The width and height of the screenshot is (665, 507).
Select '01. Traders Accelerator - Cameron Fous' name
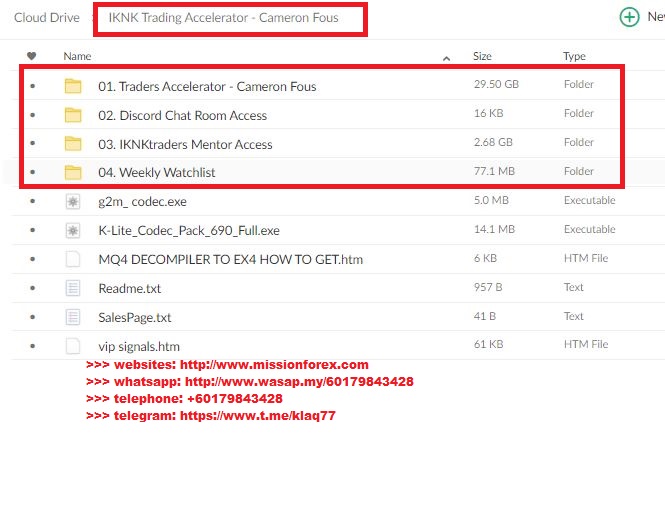click(x=207, y=87)
